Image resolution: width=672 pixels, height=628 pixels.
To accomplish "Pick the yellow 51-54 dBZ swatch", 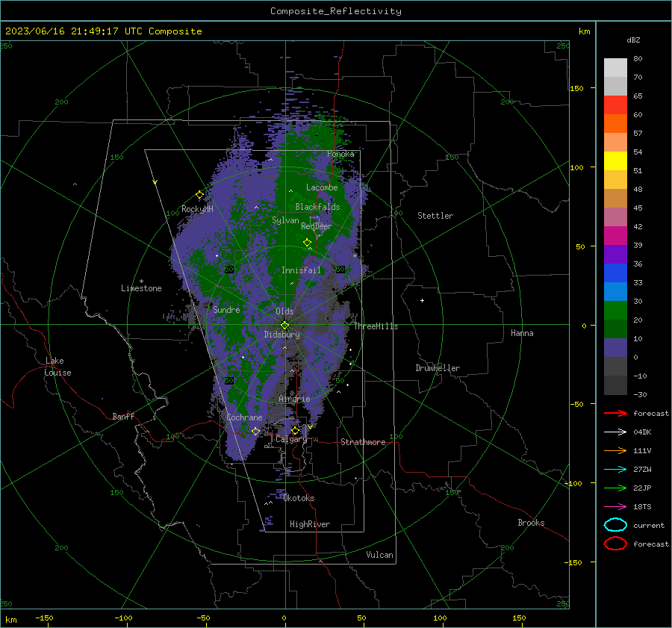I will pos(615,161).
